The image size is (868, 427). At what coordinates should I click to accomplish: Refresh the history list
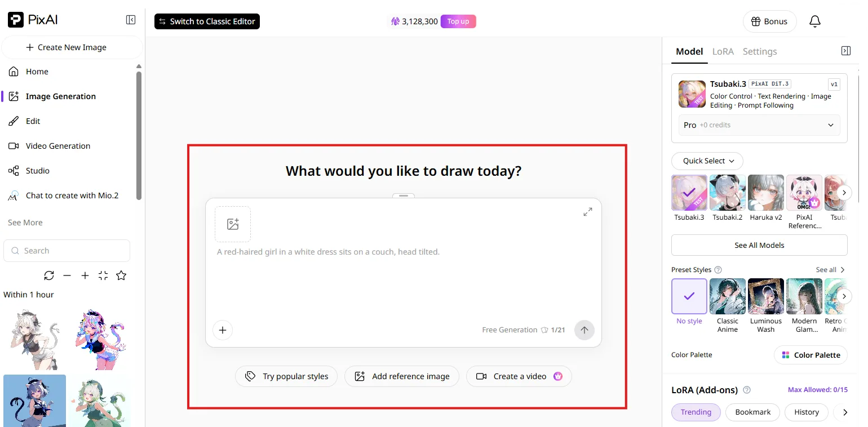click(x=49, y=275)
